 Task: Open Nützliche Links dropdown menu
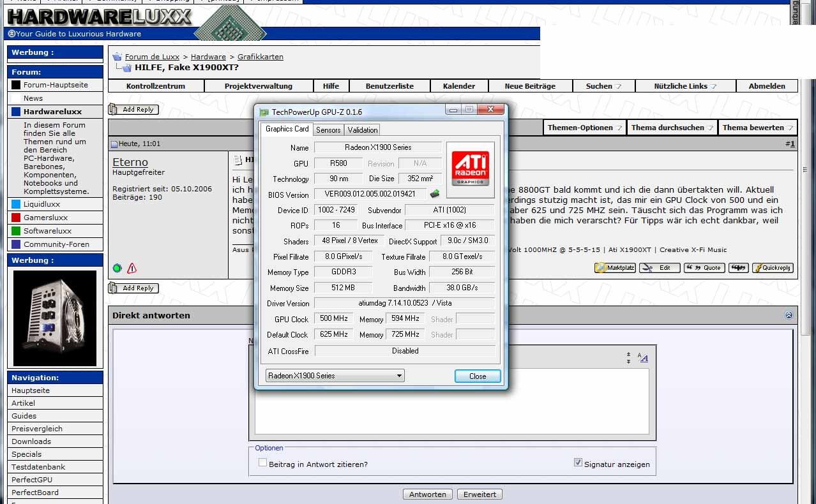(x=685, y=86)
